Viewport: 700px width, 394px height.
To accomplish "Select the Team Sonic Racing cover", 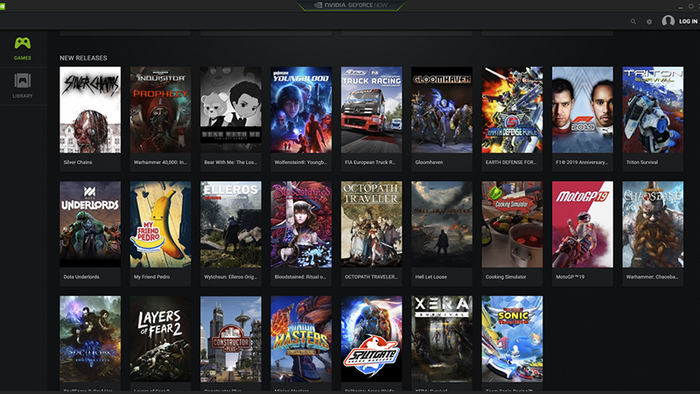I will (512, 339).
